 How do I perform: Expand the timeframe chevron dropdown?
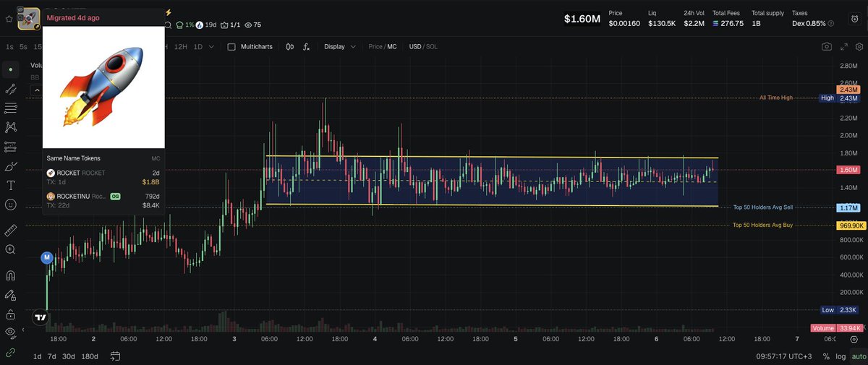211,47
